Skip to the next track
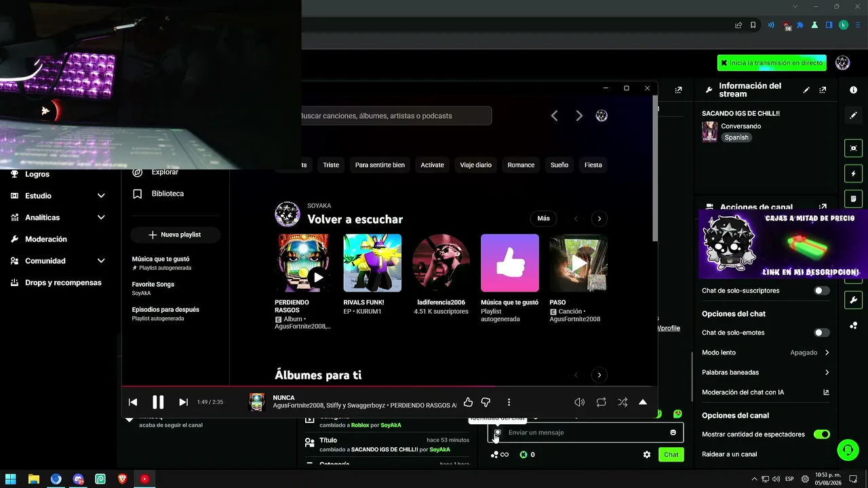 click(183, 402)
